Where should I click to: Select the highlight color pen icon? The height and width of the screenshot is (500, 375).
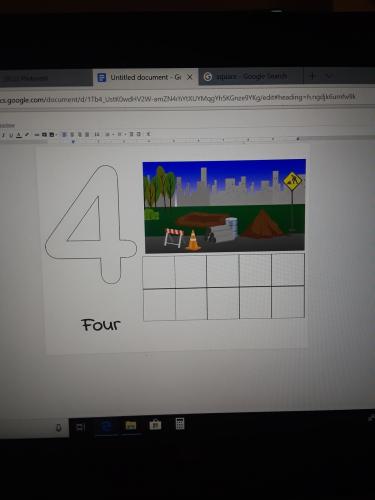27,135
